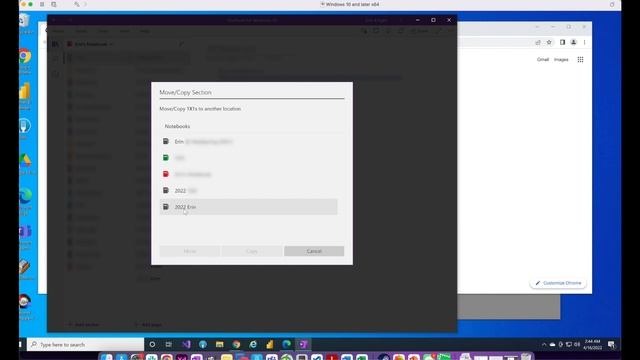The width and height of the screenshot is (640, 360).
Task: Click the Windows taskbar search box
Action: click(x=86, y=344)
